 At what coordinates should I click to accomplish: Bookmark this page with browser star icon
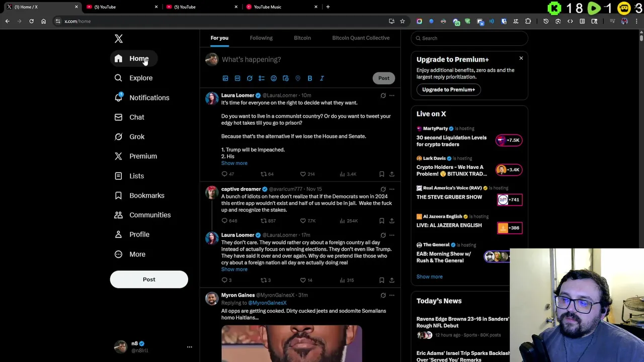pos(403,21)
